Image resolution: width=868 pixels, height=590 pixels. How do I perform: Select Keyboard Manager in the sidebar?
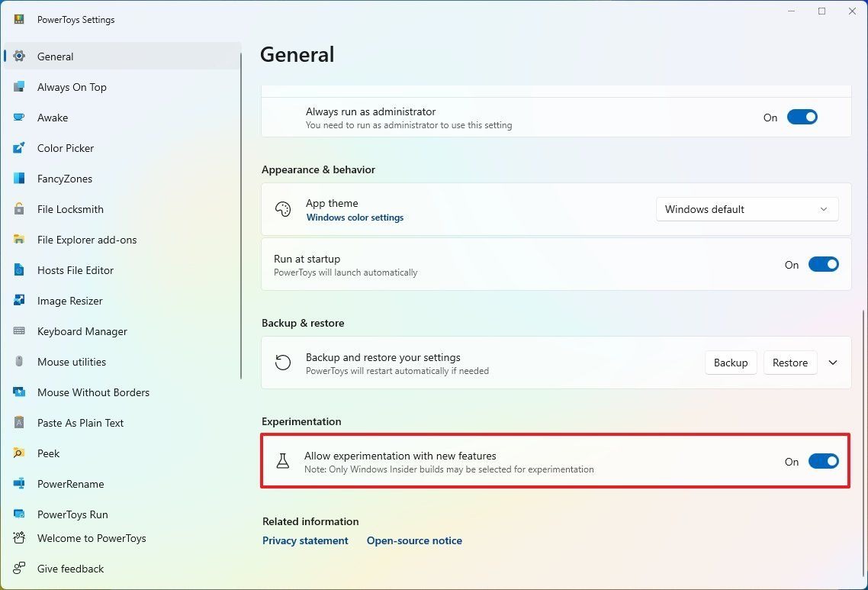(x=122, y=331)
